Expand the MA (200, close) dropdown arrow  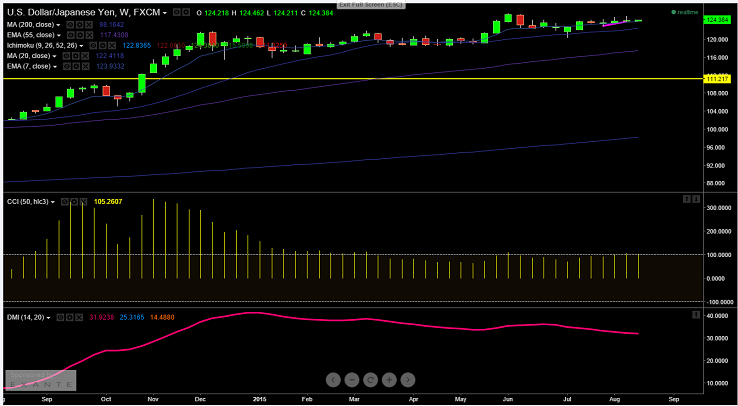pos(58,25)
